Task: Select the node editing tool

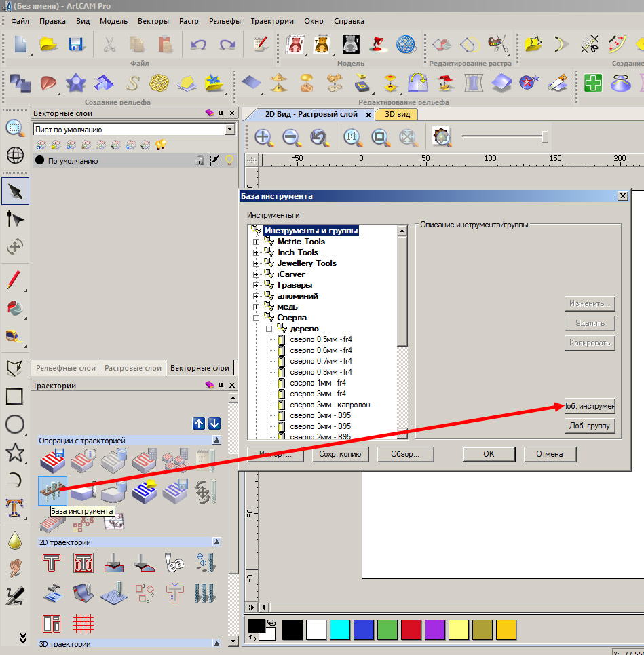Action: tap(15, 219)
